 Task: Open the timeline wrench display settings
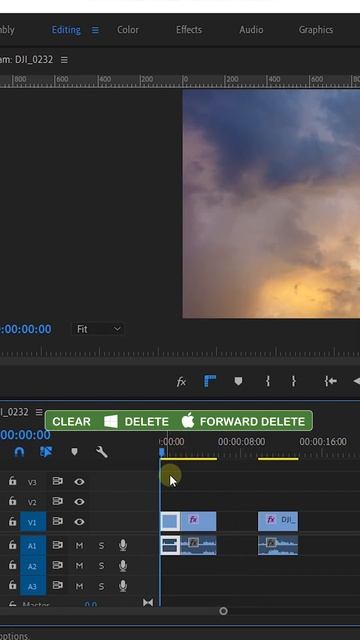(102, 452)
